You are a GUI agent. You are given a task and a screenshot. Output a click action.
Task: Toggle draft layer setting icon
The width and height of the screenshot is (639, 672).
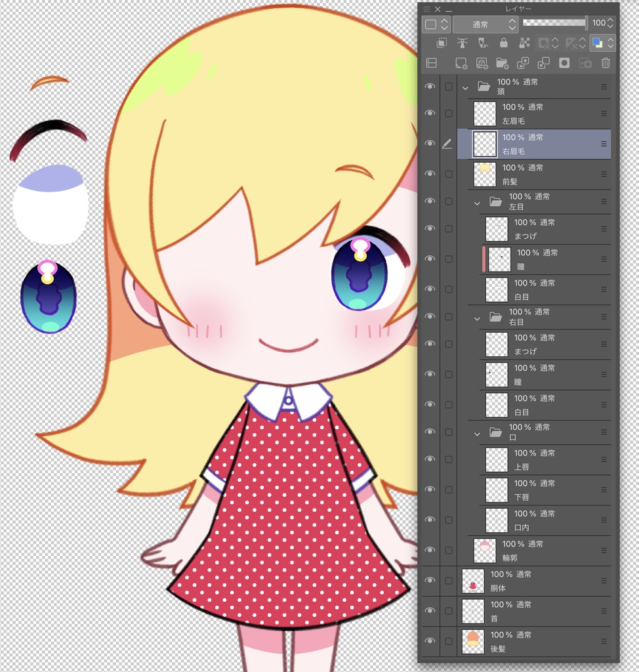coord(482,43)
